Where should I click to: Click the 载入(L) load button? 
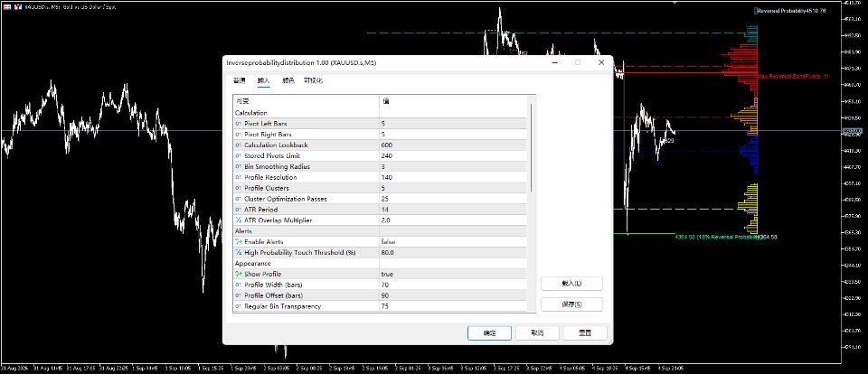[x=571, y=284]
